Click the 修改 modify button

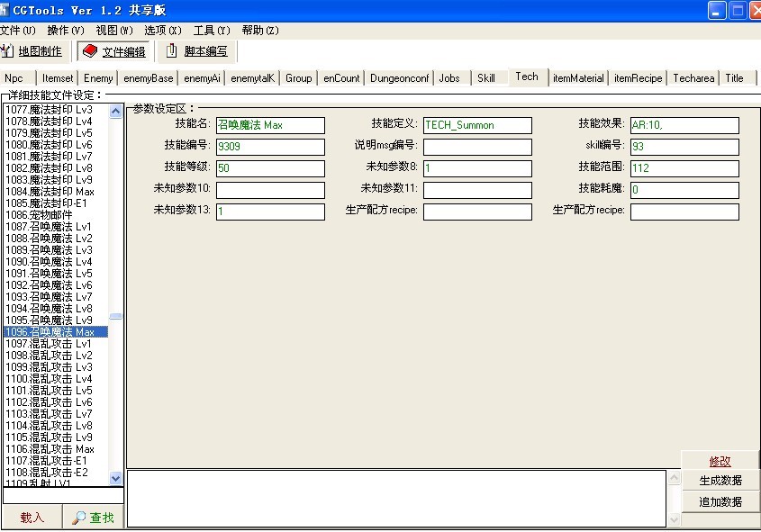point(720,461)
